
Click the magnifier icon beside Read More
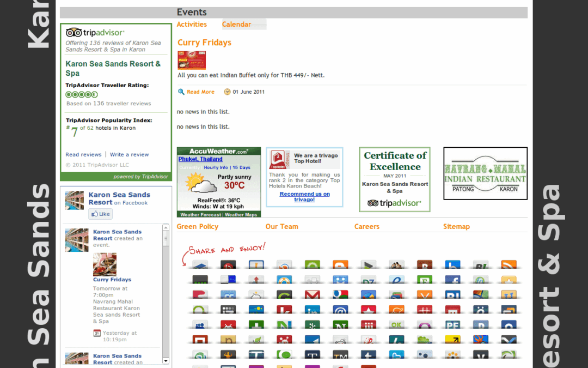[181, 92]
